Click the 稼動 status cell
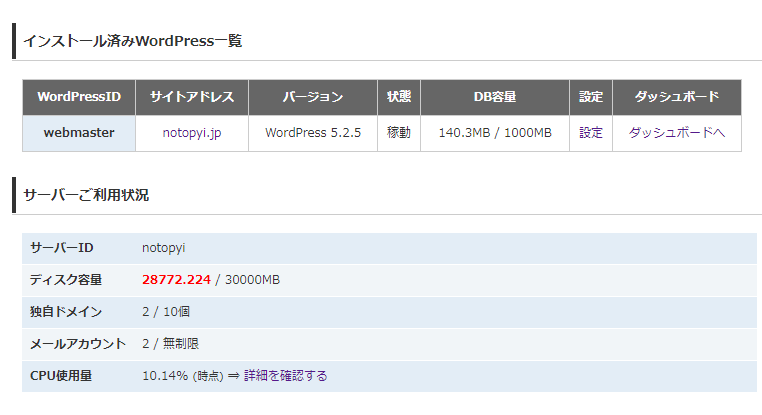The width and height of the screenshot is (762, 415). (398, 132)
